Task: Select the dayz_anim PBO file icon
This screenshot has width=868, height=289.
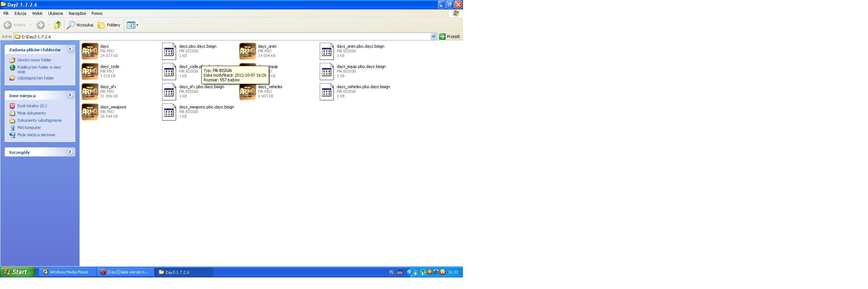Action: click(248, 51)
